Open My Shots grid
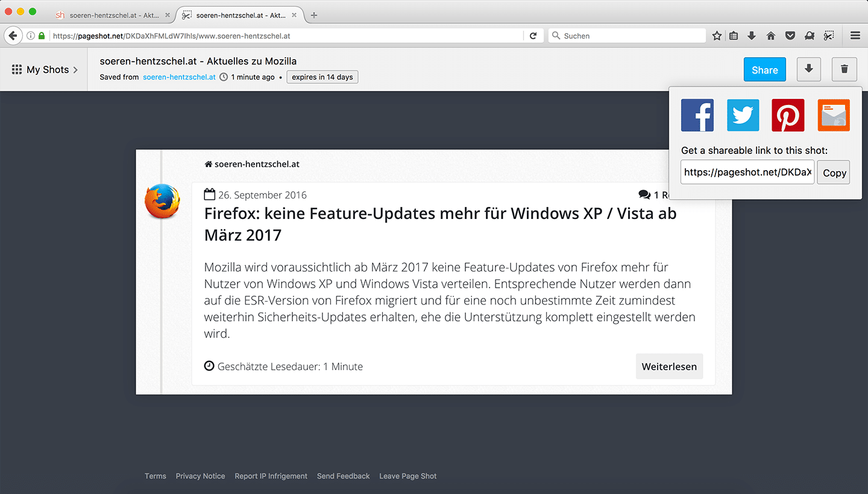868x494 pixels. (x=45, y=69)
